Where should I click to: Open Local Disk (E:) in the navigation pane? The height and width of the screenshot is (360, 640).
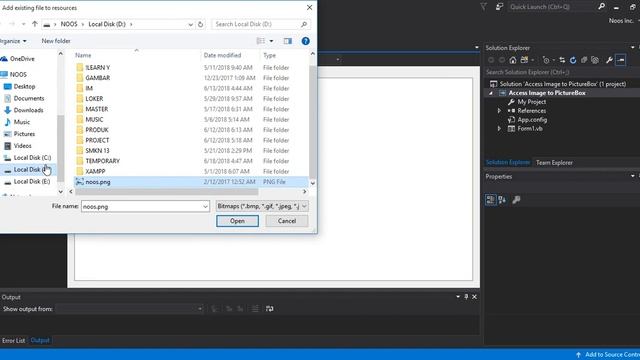coord(32,182)
